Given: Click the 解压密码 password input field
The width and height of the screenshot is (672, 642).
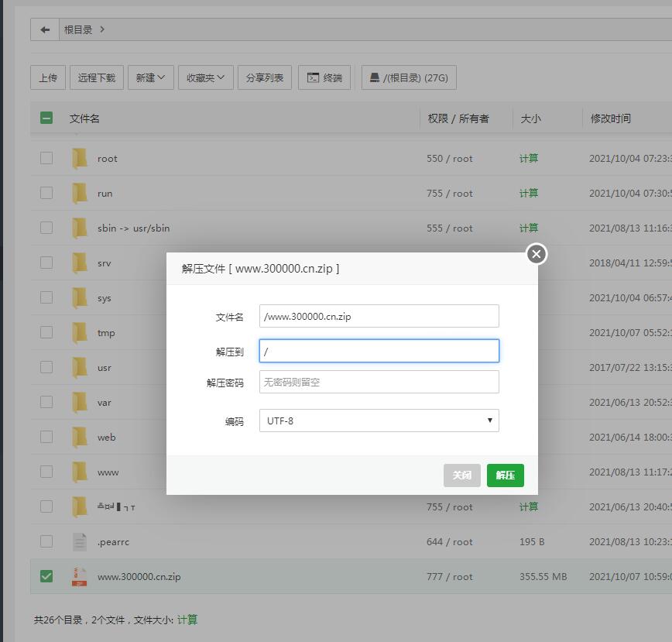Looking at the screenshot, I should pyautogui.click(x=379, y=382).
